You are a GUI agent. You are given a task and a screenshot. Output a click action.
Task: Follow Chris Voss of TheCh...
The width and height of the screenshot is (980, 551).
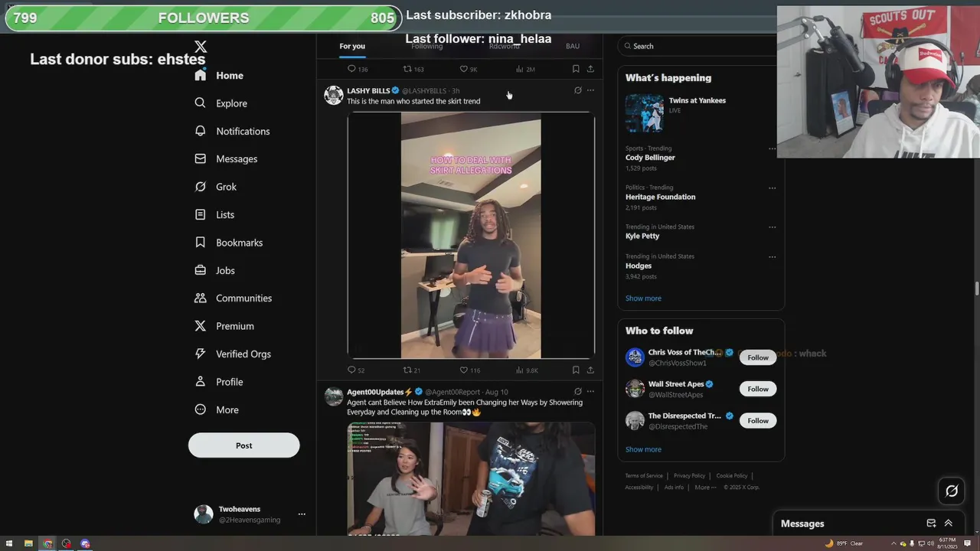[x=758, y=357]
